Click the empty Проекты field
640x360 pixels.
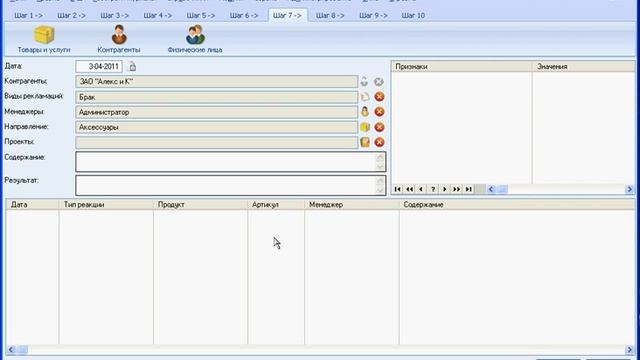coord(217,142)
